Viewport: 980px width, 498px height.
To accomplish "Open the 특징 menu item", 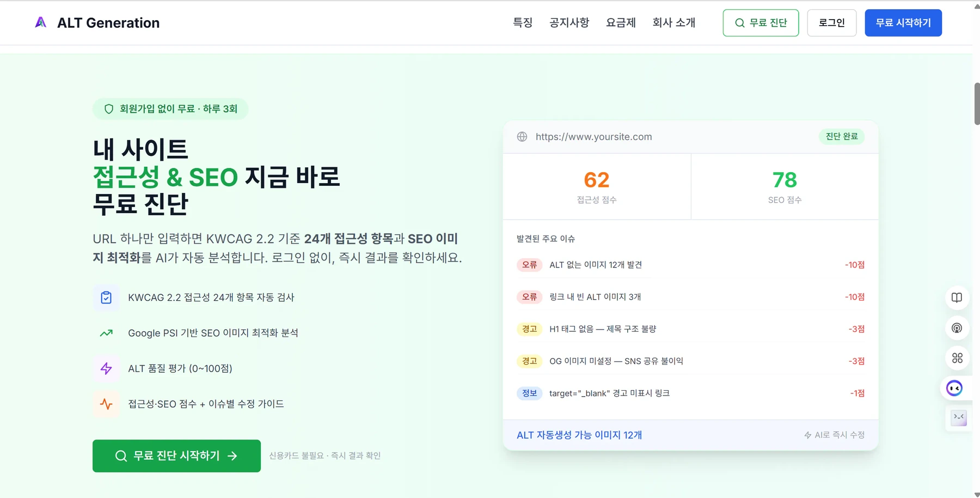I will (x=523, y=23).
